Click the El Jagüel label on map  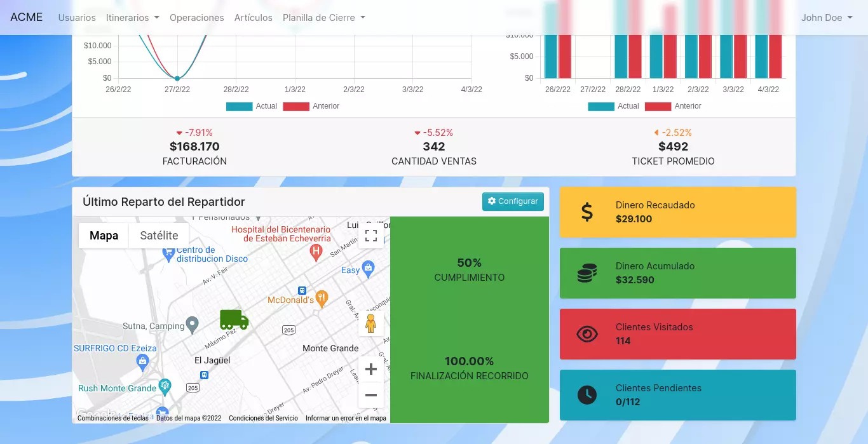(x=212, y=360)
